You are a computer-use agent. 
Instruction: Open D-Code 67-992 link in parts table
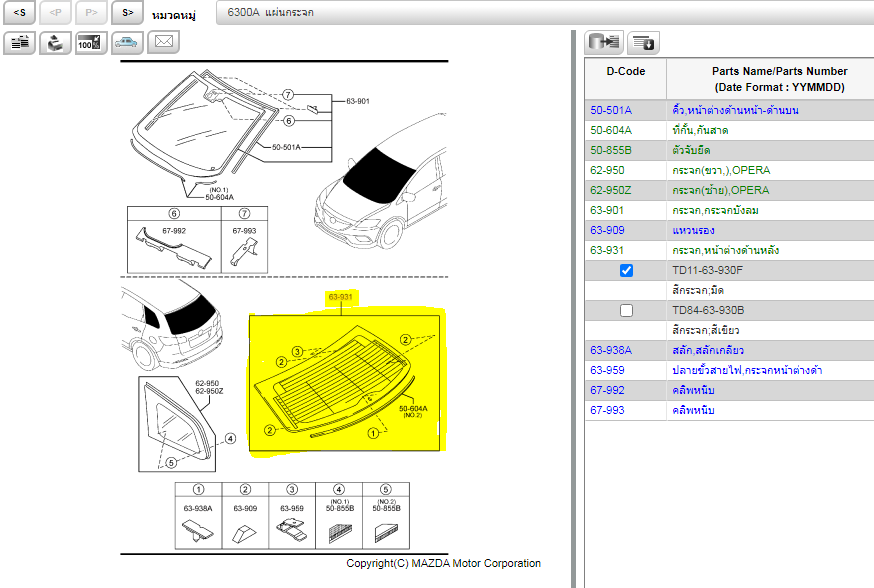click(607, 391)
